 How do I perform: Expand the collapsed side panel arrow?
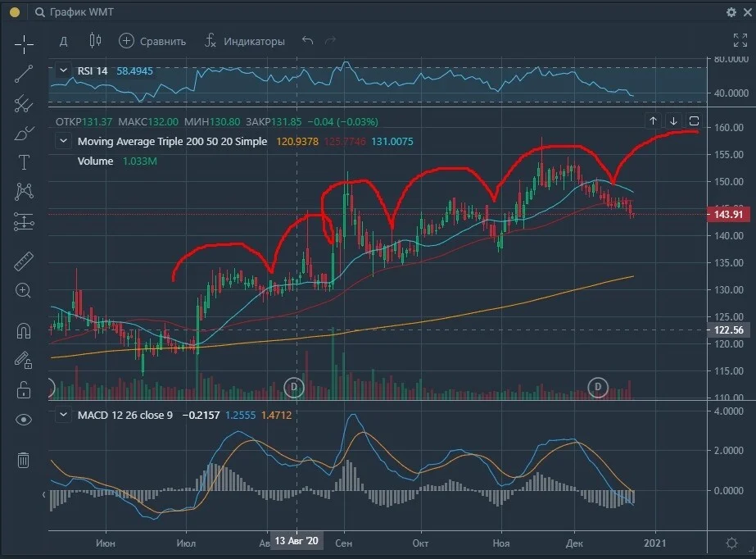[x=44, y=494]
